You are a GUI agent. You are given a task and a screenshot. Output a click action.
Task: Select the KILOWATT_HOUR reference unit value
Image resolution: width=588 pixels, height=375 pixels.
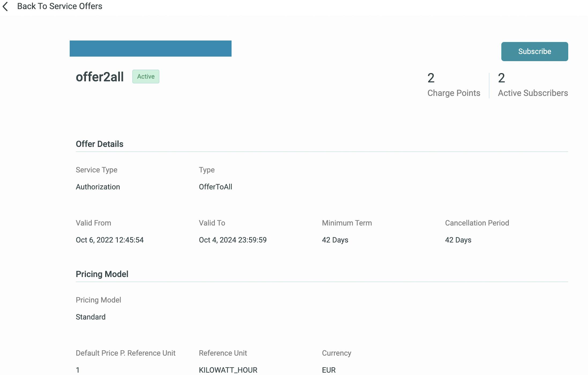pyautogui.click(x=228, y=370)
